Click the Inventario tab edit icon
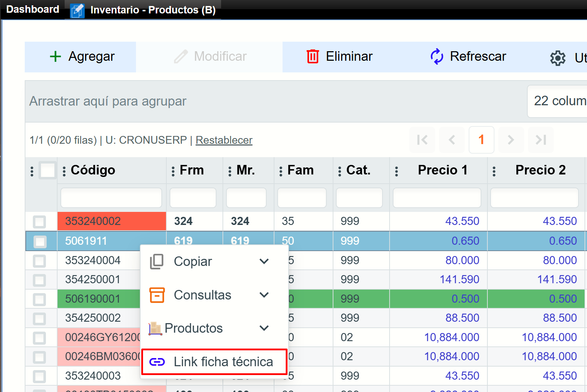The image size is (587, 392). pos(77,10)
